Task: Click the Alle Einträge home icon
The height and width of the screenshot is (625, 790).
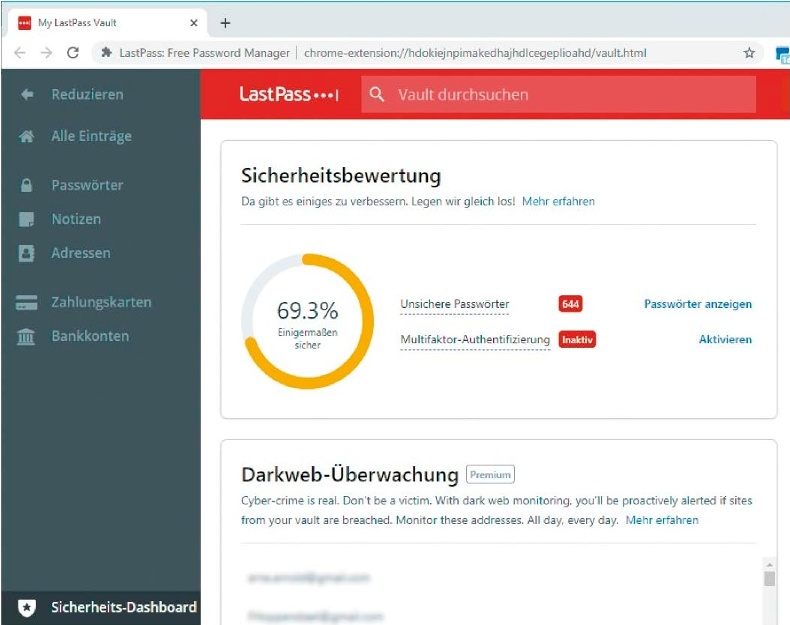Action: pyautogui.click(x=27, y=136)
